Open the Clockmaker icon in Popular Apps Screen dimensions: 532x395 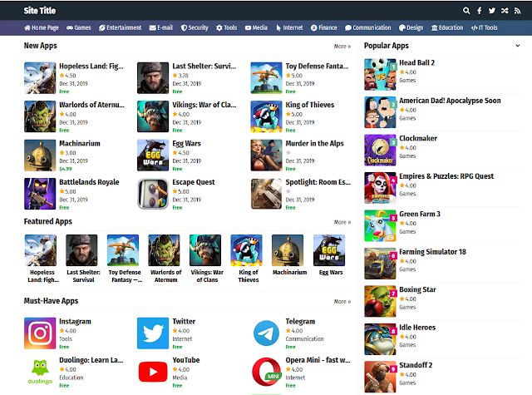point(380,150)
